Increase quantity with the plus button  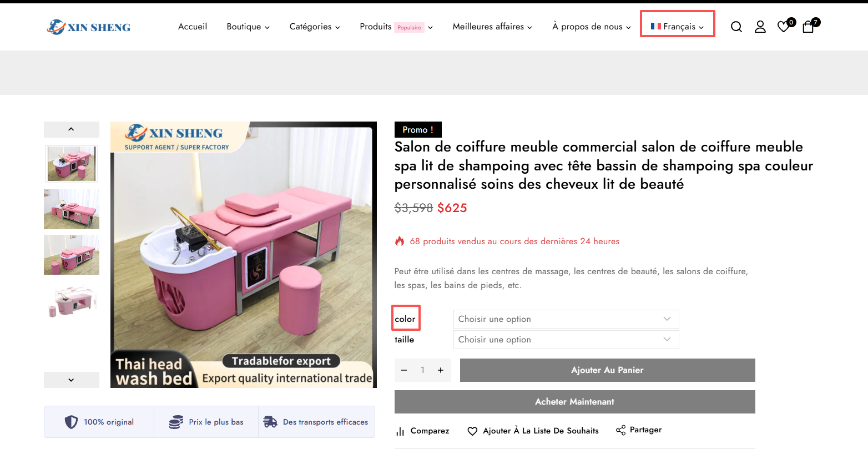click(x=441, y=370)
